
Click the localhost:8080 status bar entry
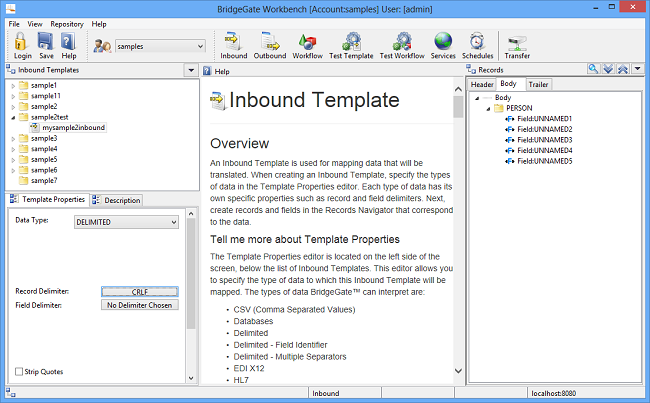pyautogui.click(x=553, y=393)
